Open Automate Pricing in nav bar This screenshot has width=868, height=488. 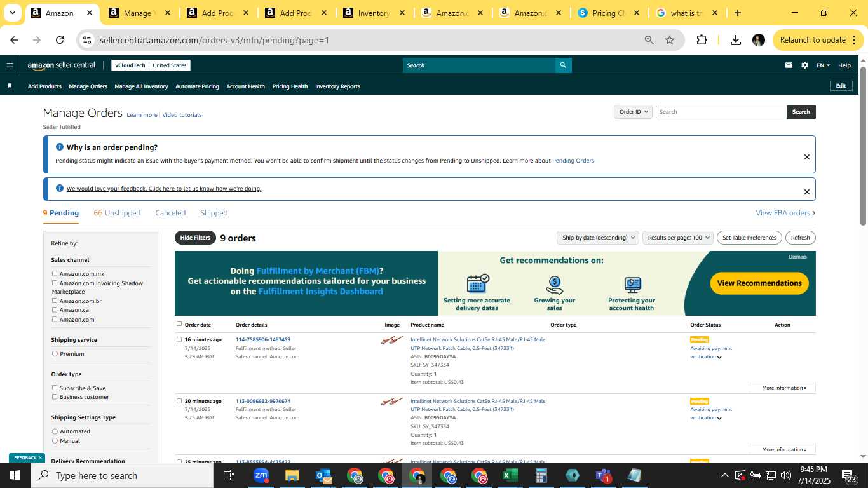(x=197, y=86)
